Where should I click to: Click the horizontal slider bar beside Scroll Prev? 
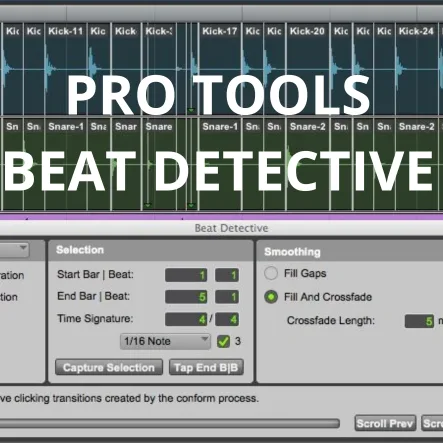click(170, 423)
